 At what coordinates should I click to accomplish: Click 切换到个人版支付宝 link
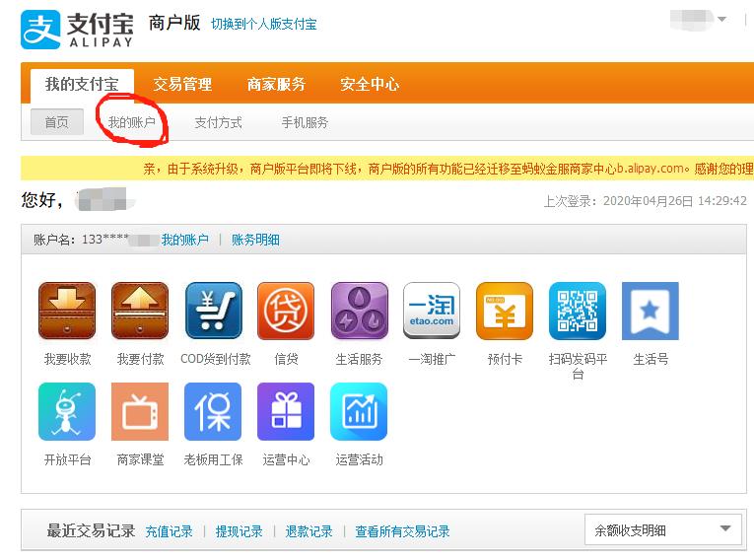tap(264, 24)
